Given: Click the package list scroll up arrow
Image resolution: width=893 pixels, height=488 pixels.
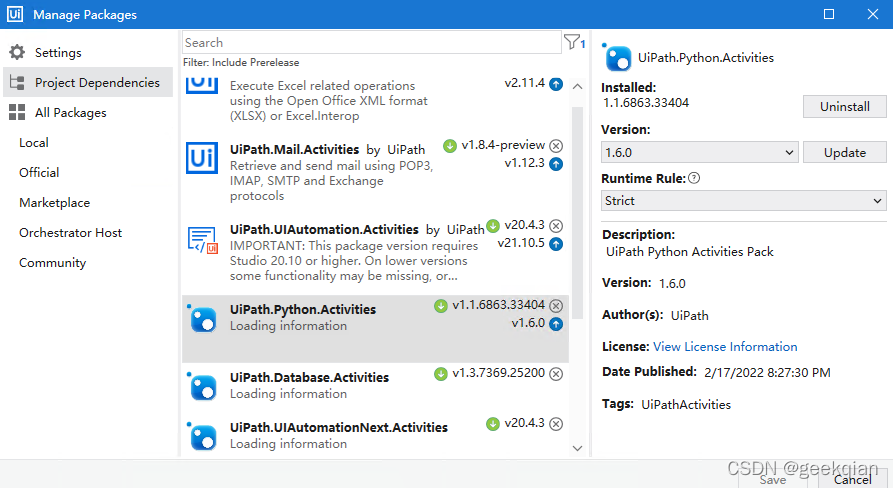Looking at the screenshot, I should click(577, 87).
